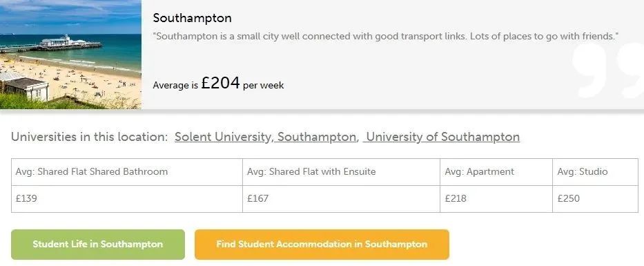The width and height of the screenshot is (644, 266).
Task: Click the £250 studio price cell
Action: pyautogui.click(x=595, y=199)
